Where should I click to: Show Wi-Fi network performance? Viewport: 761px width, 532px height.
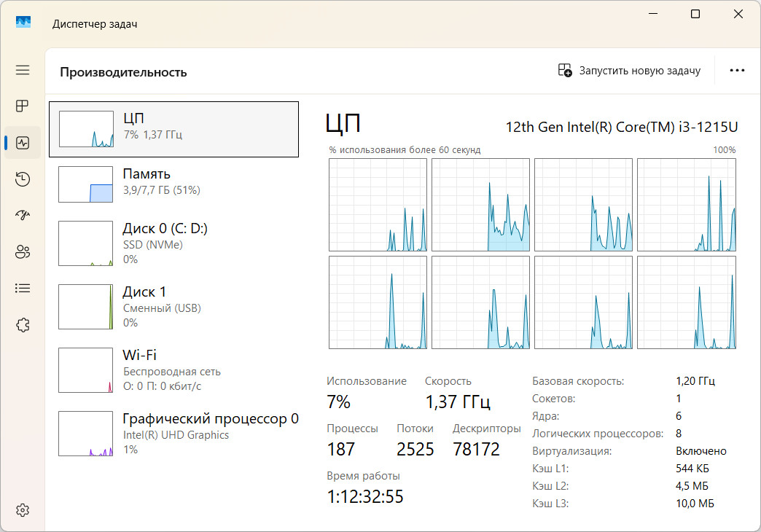173,370
